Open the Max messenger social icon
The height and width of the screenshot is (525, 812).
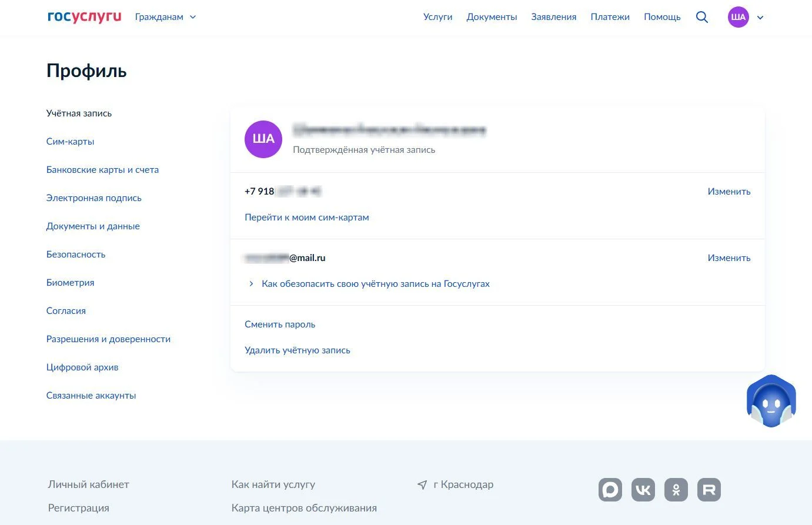tap(610, 490)
